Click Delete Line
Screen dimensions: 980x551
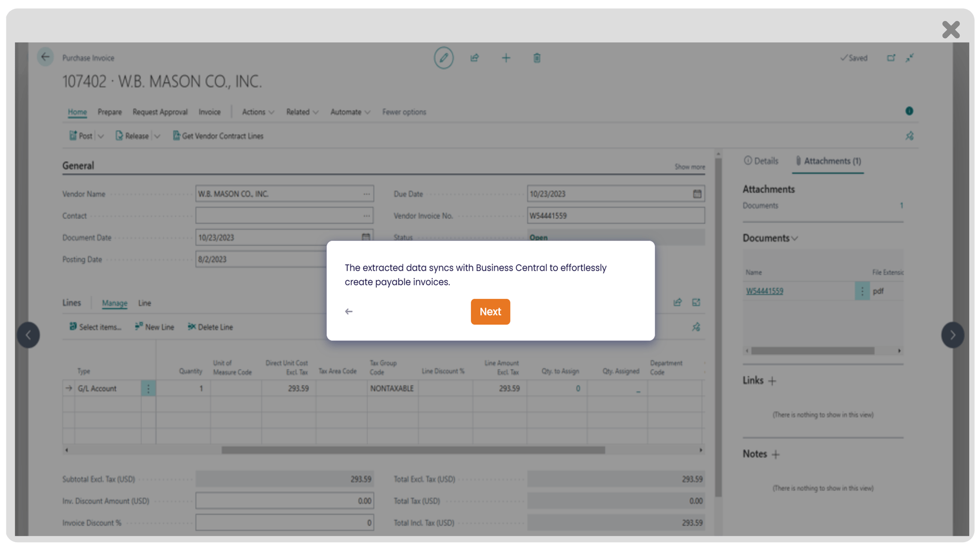(x=210, y=327)
